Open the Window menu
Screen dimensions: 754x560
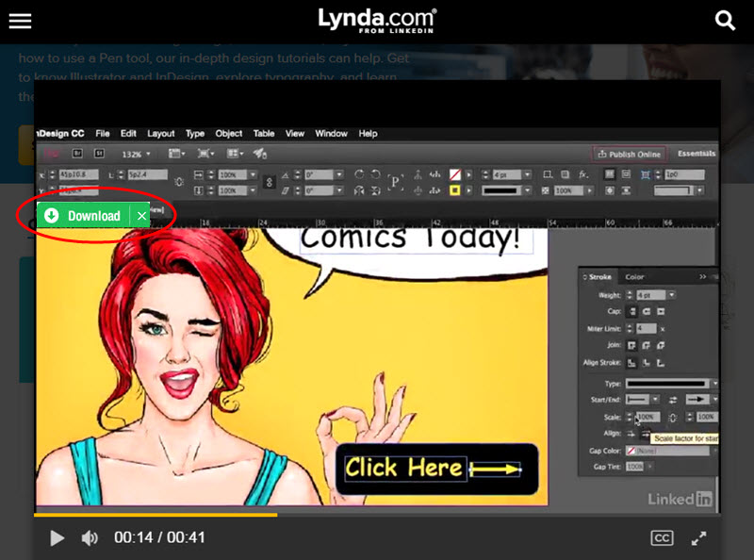coord(332,134)
